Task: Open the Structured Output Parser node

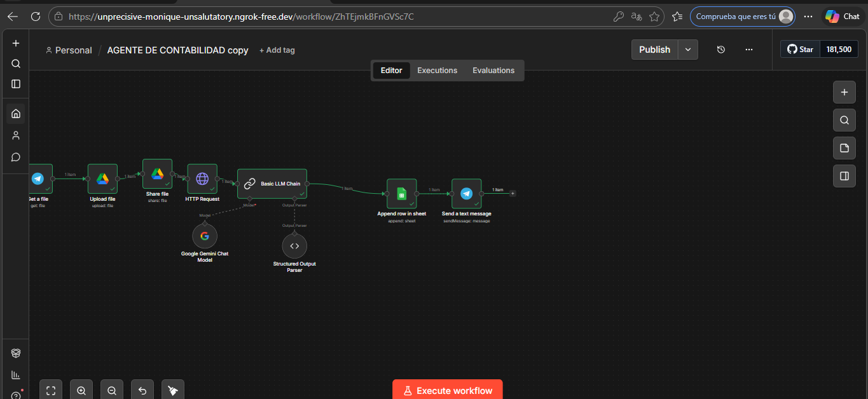Action: coord(294,246)
